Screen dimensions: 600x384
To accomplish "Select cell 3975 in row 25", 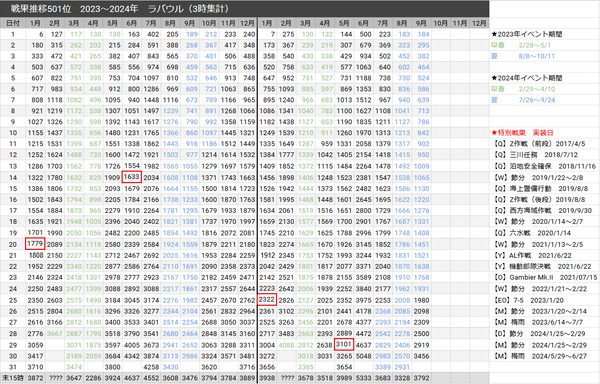I will coord(363,301).
